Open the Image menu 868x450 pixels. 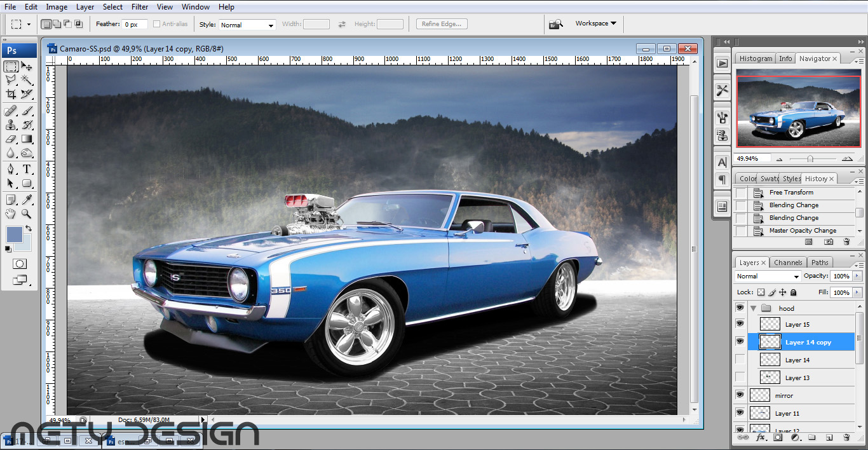pos(57,7)
